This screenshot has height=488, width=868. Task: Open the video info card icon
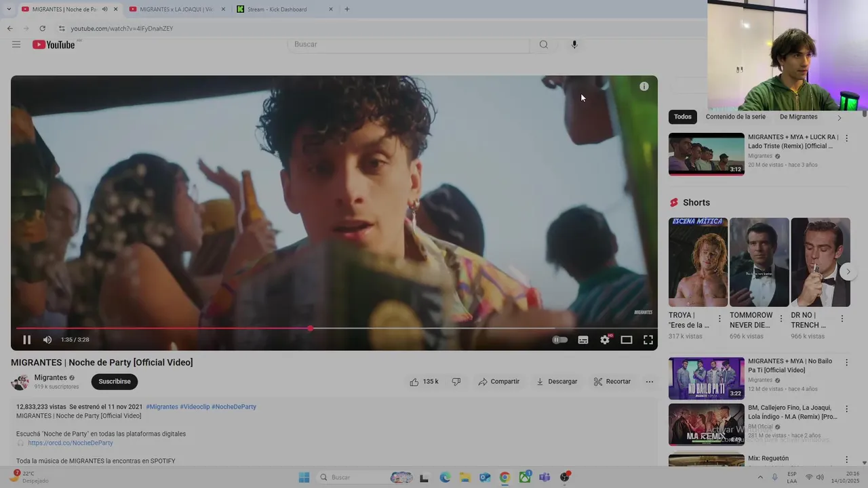(x=644, y=86)
